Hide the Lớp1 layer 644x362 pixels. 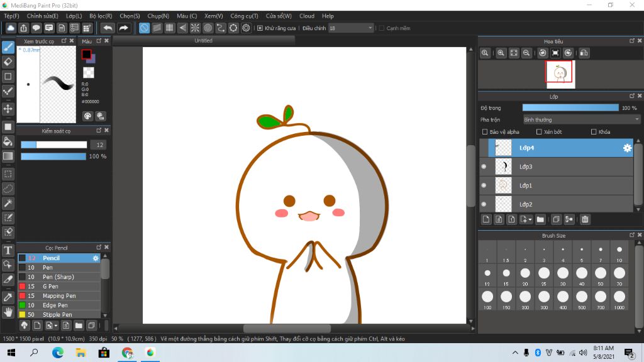[x=484, y=185]
